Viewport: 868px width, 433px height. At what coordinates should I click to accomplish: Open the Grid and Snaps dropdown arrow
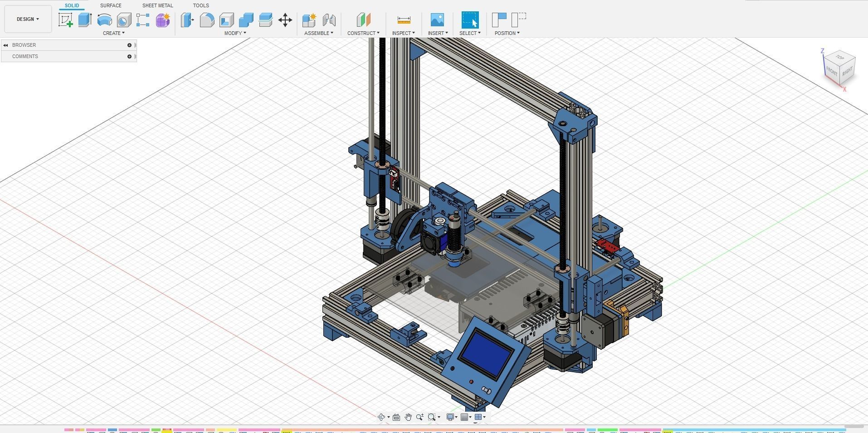(470, 417)
